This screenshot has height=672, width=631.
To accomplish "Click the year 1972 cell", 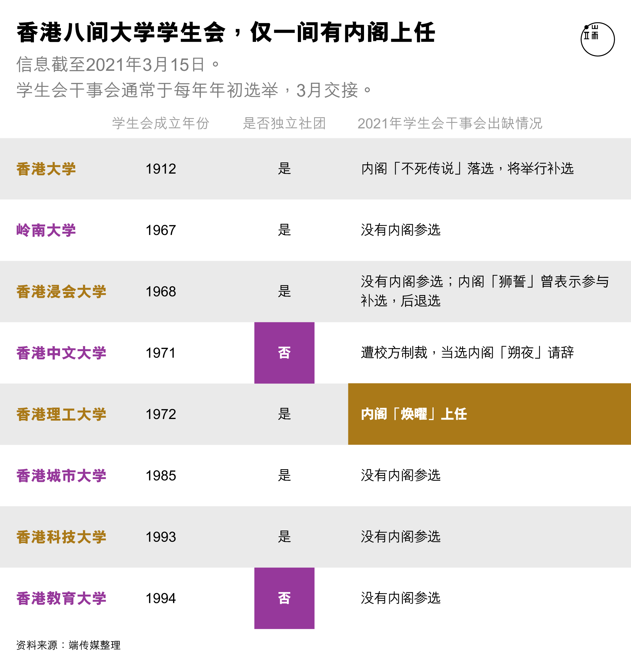I will (161, 415).
